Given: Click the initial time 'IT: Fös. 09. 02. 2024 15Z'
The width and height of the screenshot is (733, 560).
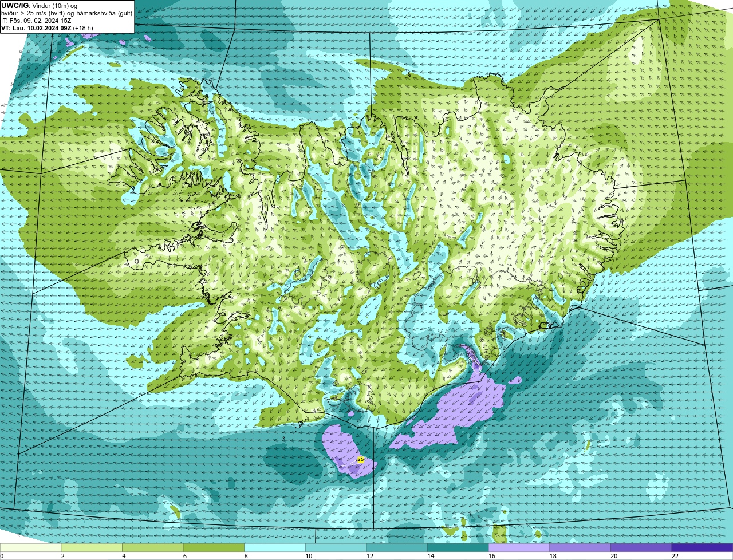Looking at the screenshot, I should click(x=36, y=21).
